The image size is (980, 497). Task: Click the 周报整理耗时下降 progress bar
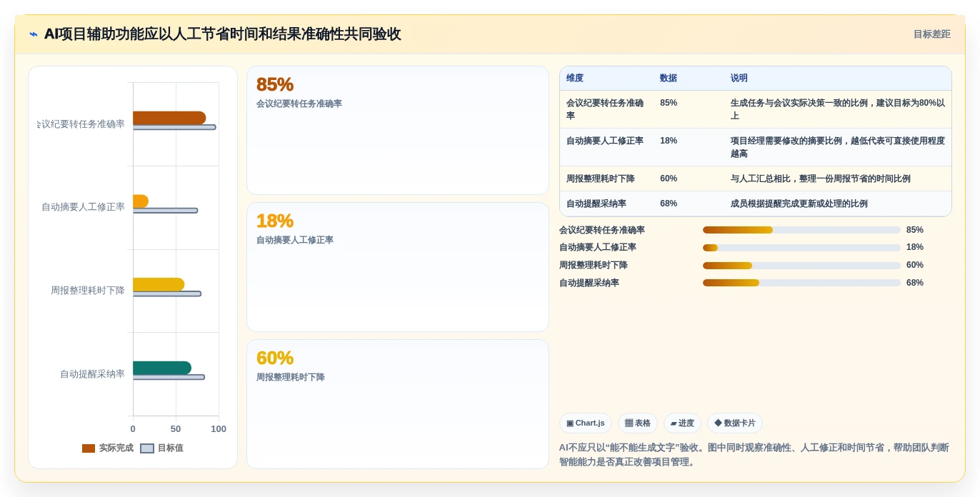[801, 266]
